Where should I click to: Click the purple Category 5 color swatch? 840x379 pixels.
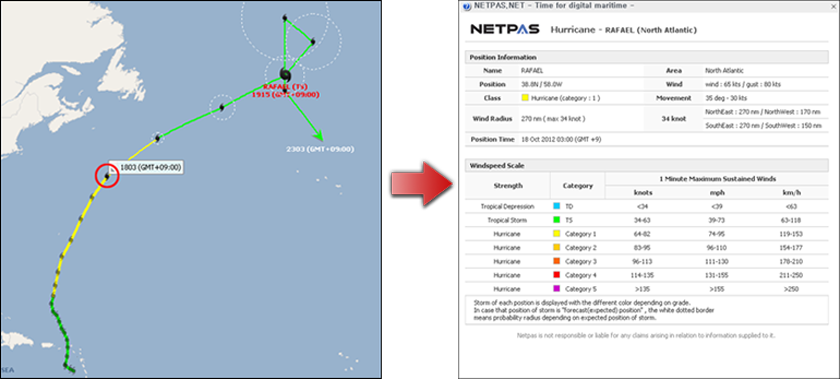(557, 288)
